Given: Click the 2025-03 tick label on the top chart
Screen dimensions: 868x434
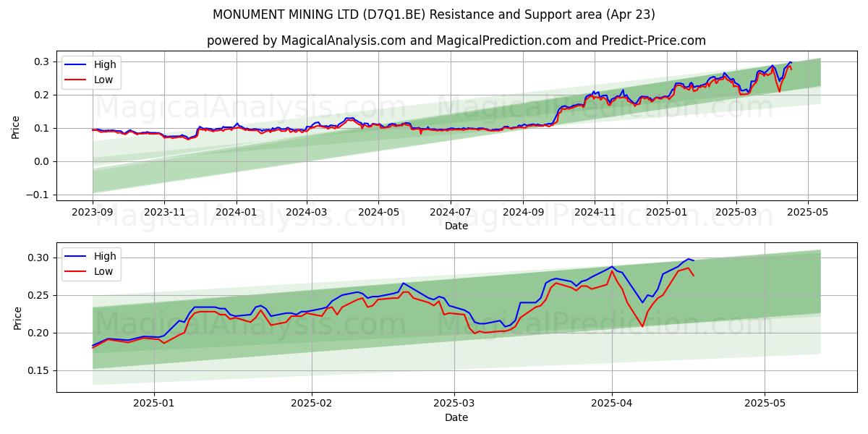Looking at the screenshot, I should click(x=736, y=213).
